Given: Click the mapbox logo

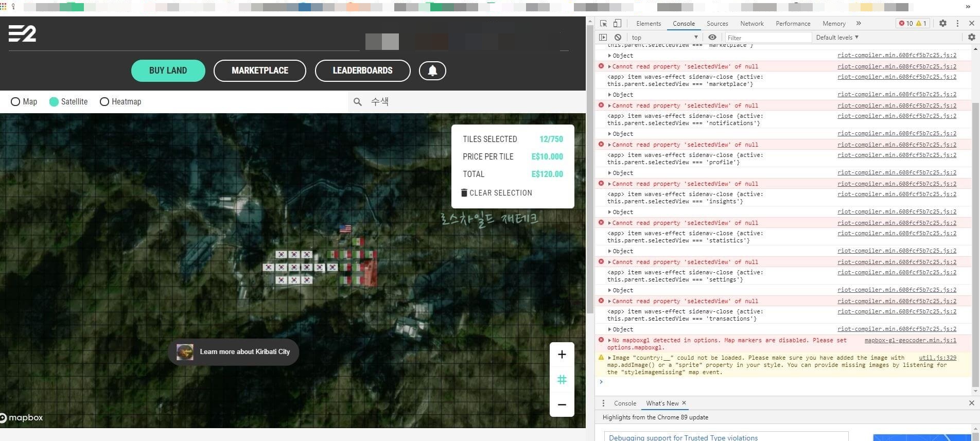Looking at the screenshot, I should (x=22, y=418).
